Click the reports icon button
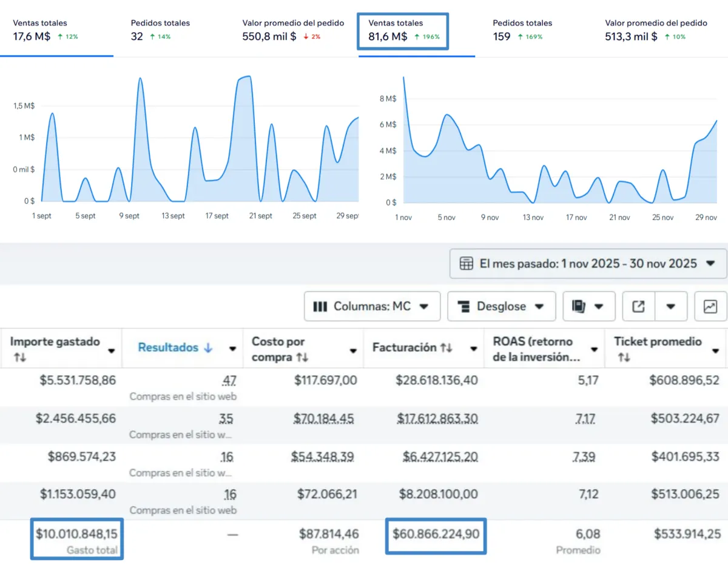Viewport: 728px width, 568px height. pos(579,307)
